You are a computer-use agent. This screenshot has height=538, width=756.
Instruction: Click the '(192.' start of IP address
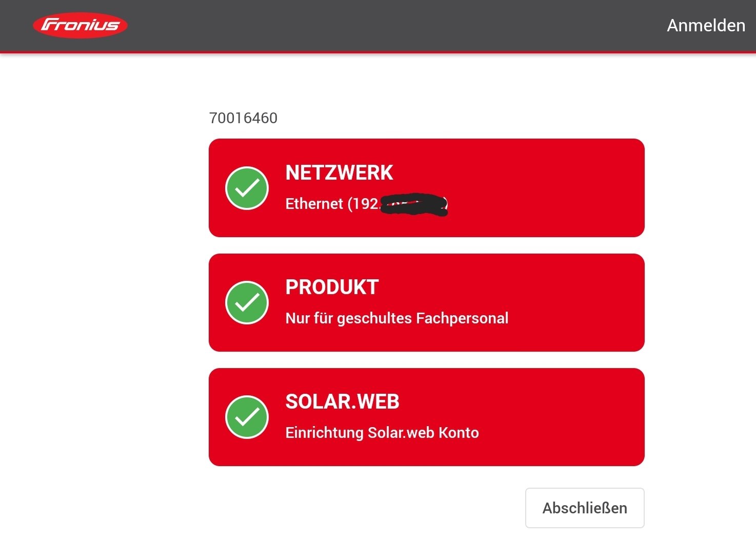(x=364, y=204)
